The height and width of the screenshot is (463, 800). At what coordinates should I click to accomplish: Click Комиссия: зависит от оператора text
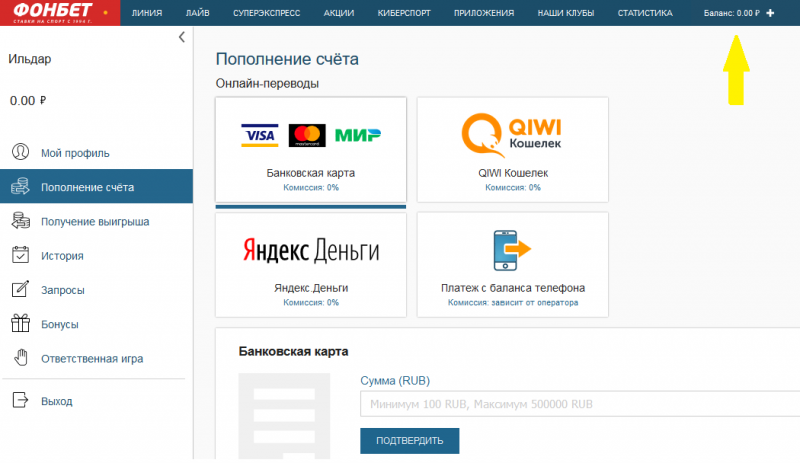point(513,302)
